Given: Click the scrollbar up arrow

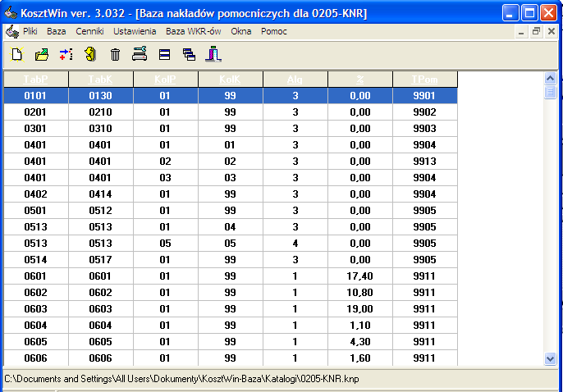Looking at the screenshot, I should click(x=550, y=78).
